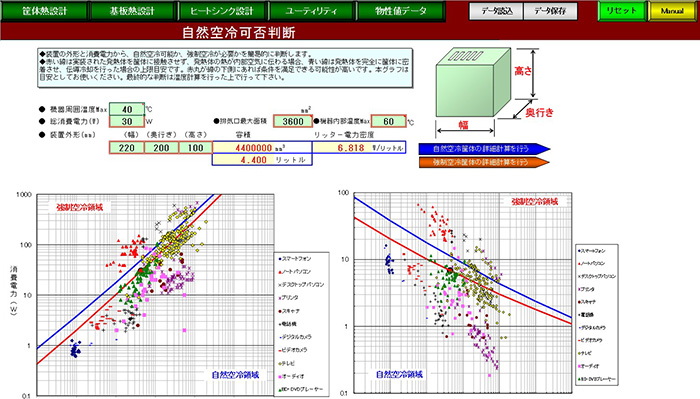Open the yellow Manual button
The image size is (700, 399).
672,11
